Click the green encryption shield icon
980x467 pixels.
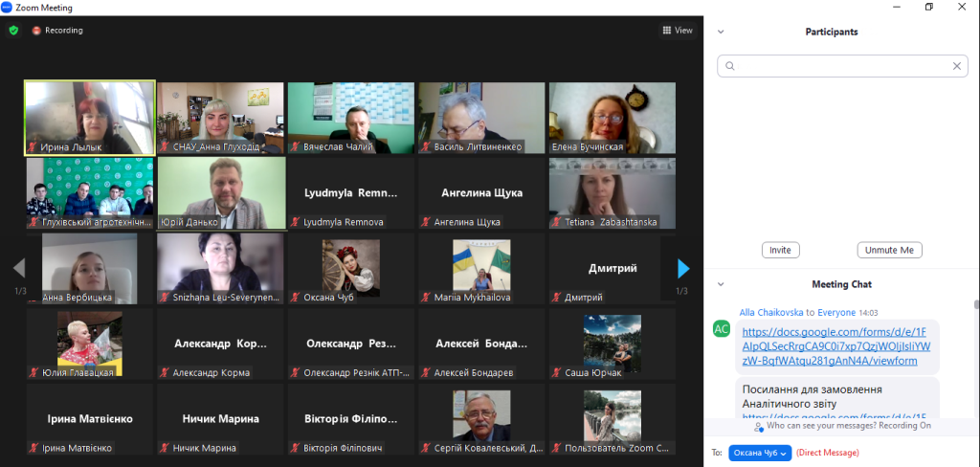(13, 30)
